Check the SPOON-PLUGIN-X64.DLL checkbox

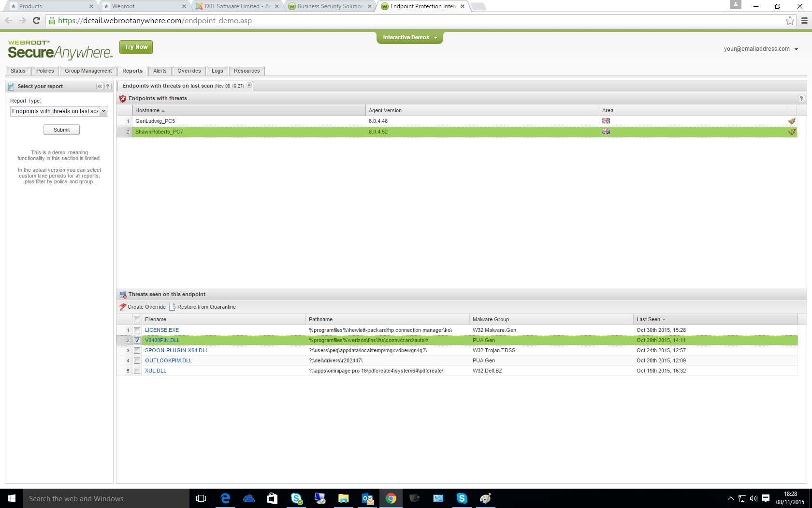[137, 350]
